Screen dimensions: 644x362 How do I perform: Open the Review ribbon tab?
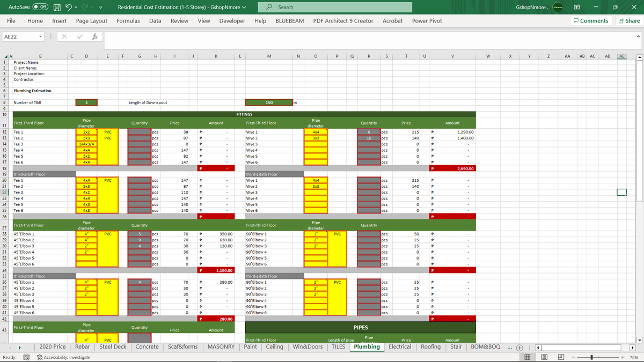point(179,21)
